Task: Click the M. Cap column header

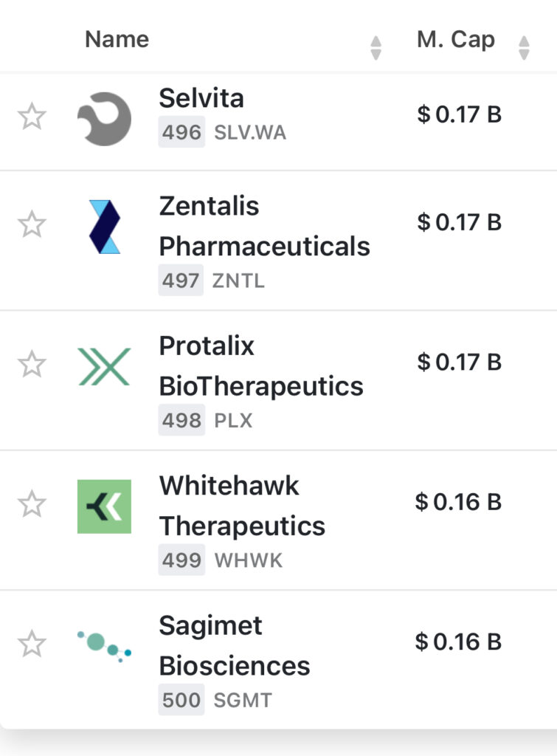Action: pyautogui.click(x=455, y=39)
